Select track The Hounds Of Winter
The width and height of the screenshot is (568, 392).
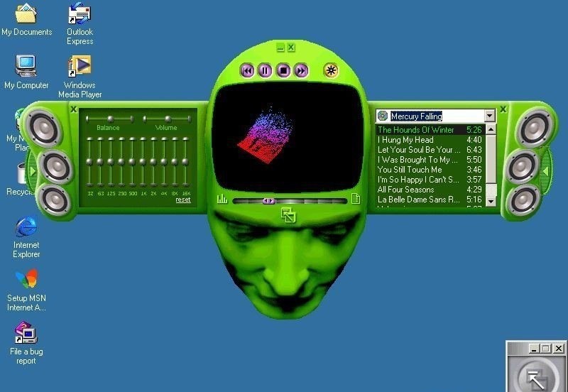(x=430, y=130)
